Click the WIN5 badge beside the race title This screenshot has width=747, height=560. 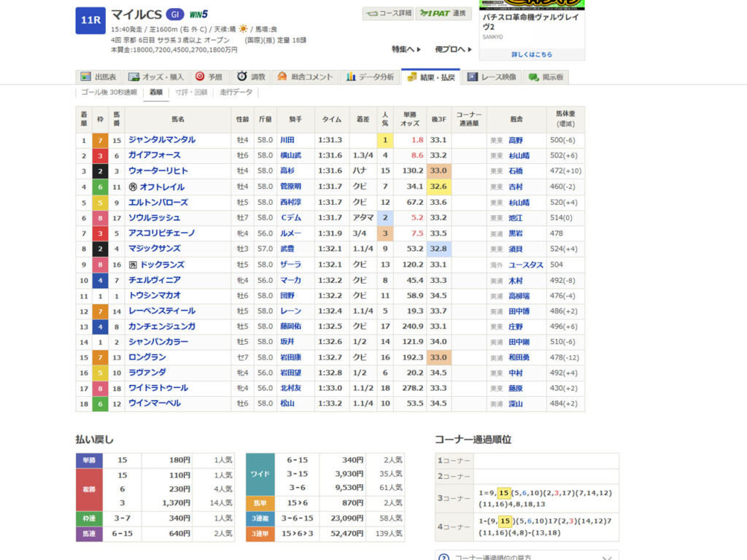click(198, 14)
